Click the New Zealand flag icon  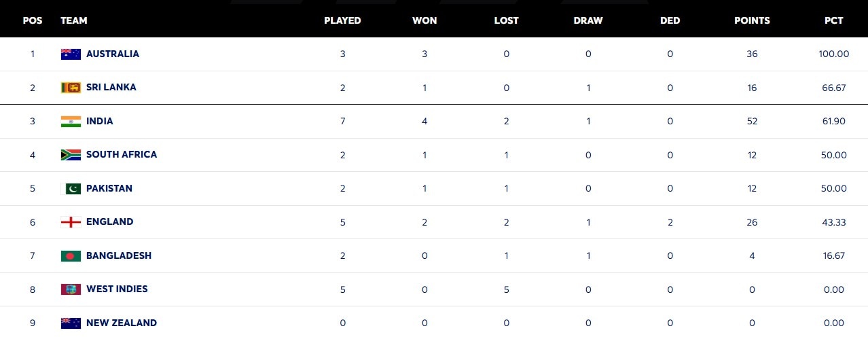pyautogui.click(x=71, y=323)
